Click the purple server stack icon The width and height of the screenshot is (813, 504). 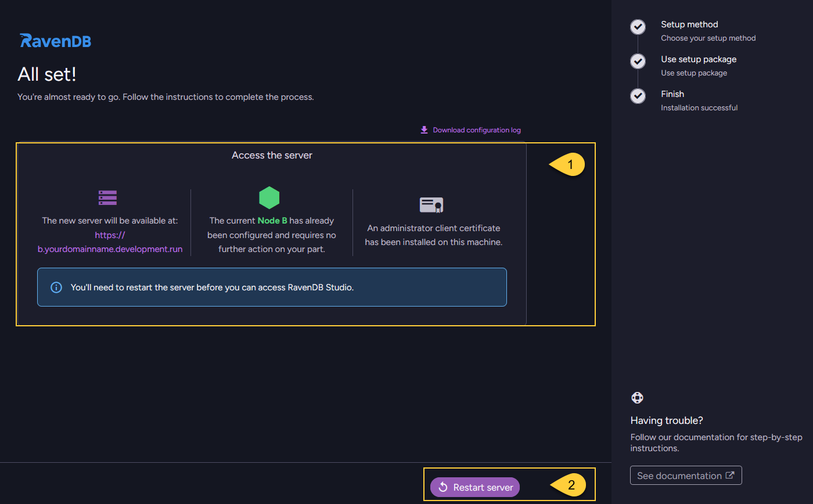(x=107, y=198)
